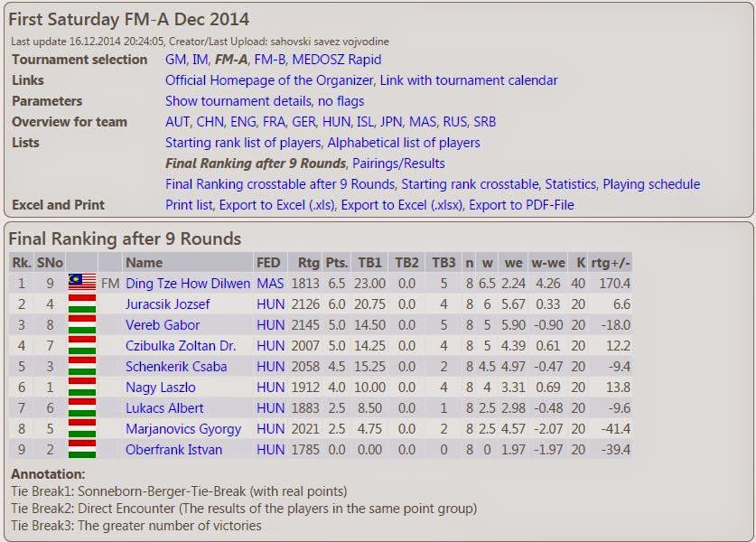Visit the Official Homepage of the Organizer
This screenshot has height=542, width=756.
pyautogui.click(x=269, y=80)
